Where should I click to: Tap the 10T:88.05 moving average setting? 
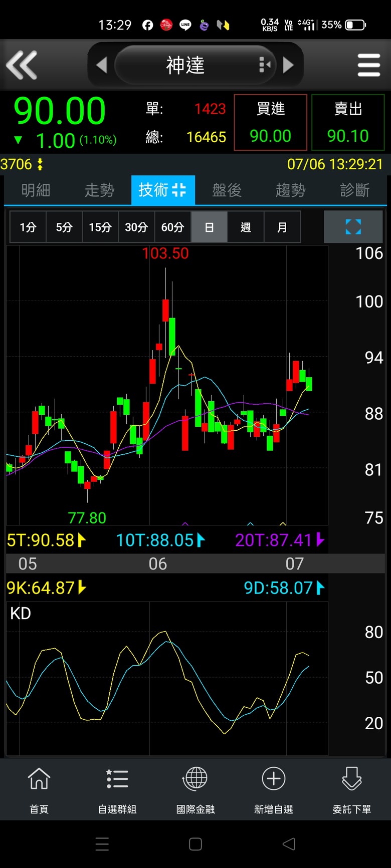[x=160, y=540]
